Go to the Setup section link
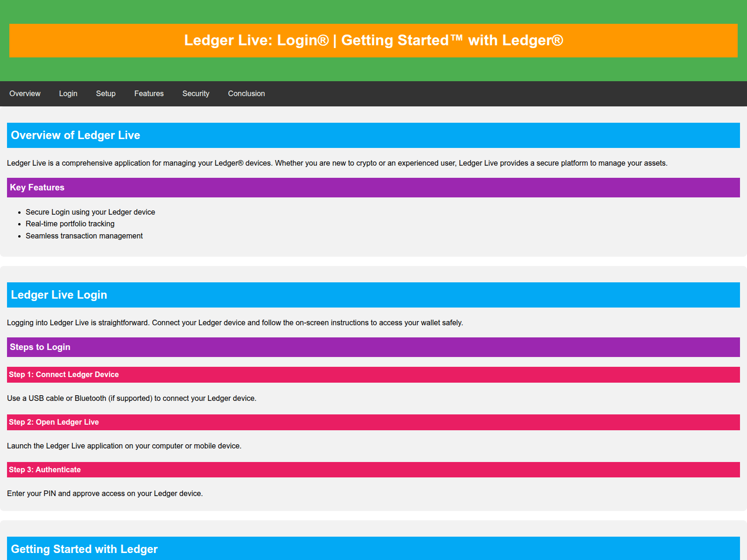747x560 pixels. tap(106, 94)
